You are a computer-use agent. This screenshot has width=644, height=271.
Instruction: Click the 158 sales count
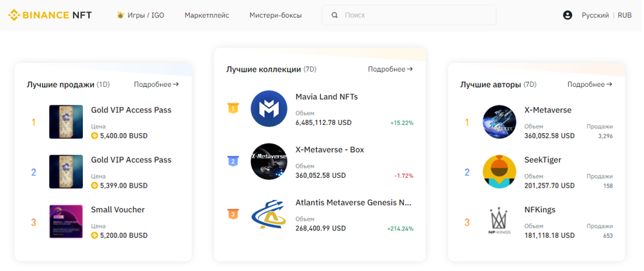pyautogui.click(x=608, y=186)
